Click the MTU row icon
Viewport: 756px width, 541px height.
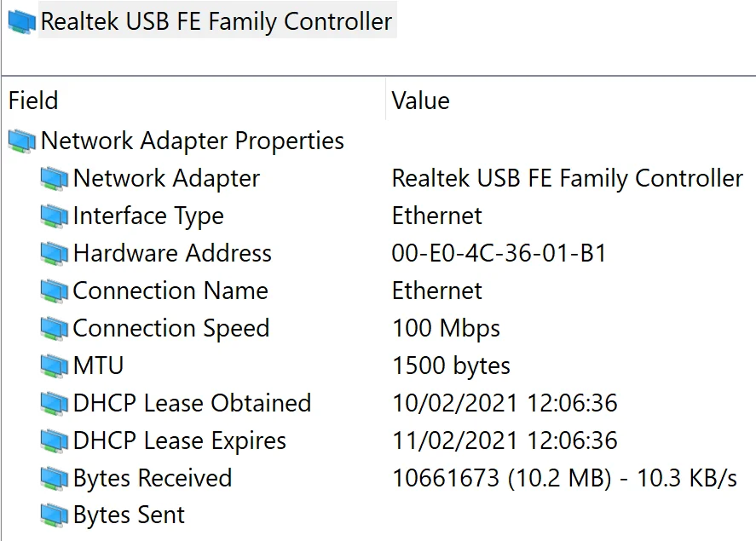tap(54, 366)
